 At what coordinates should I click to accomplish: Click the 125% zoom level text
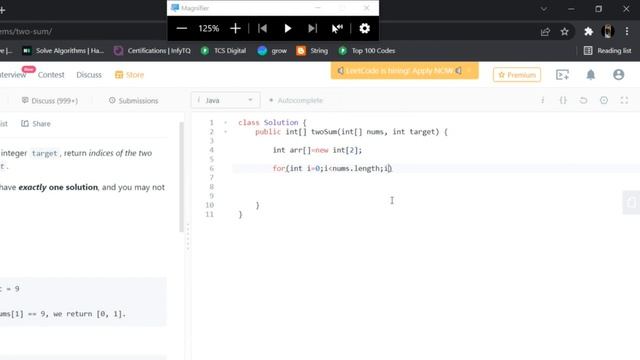pyautogui.click(x=209, y=29)
